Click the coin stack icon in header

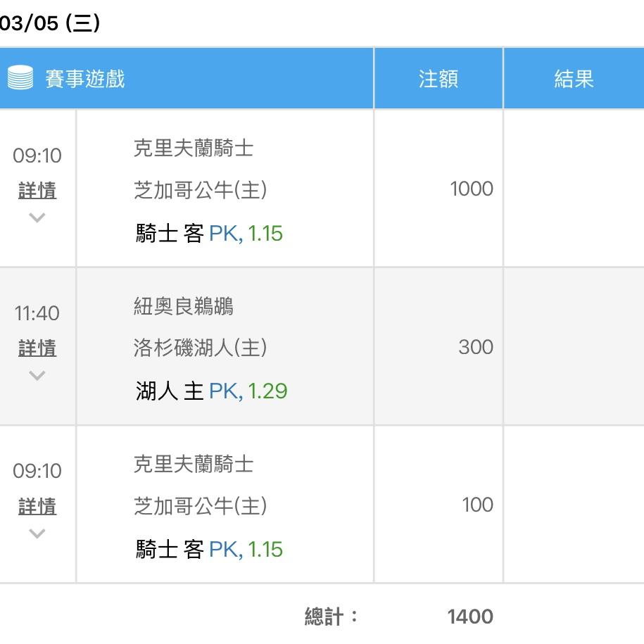click(20, 77)
